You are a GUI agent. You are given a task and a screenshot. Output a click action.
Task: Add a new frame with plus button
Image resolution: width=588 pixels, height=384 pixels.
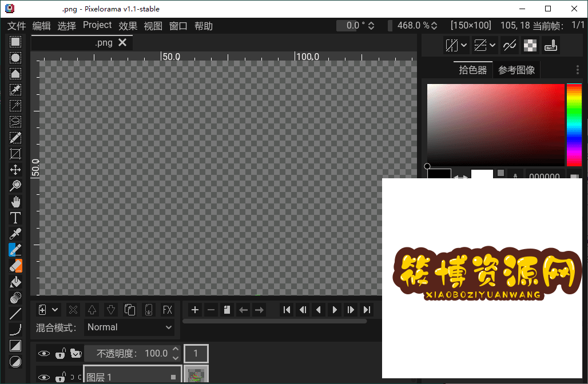click(195, 310)
